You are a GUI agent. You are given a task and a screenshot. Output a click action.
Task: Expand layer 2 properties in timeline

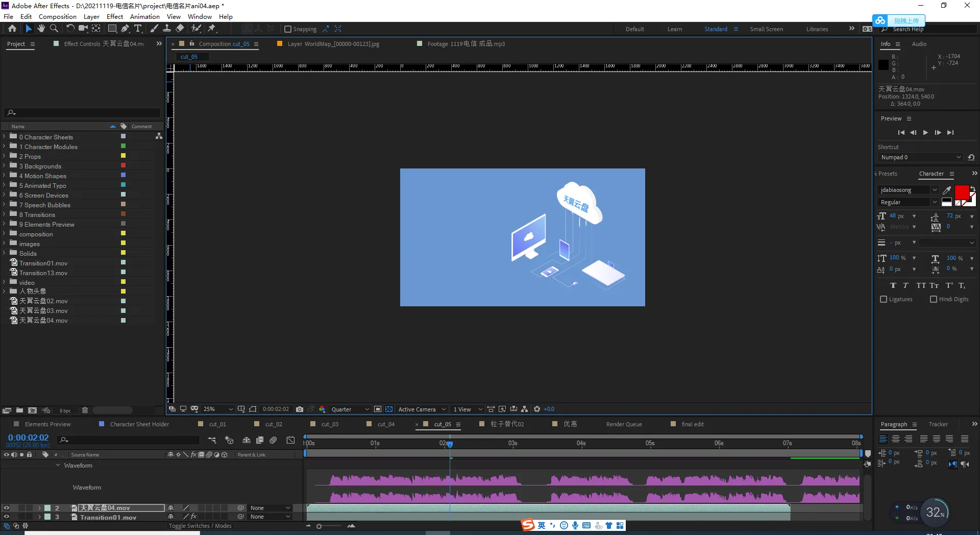(39, 508)
